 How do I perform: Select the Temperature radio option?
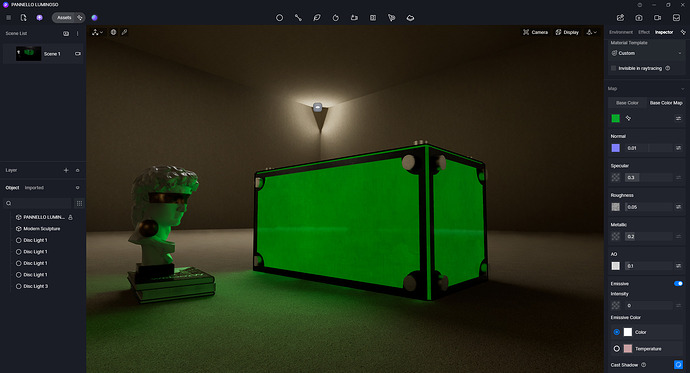[617, 349]
